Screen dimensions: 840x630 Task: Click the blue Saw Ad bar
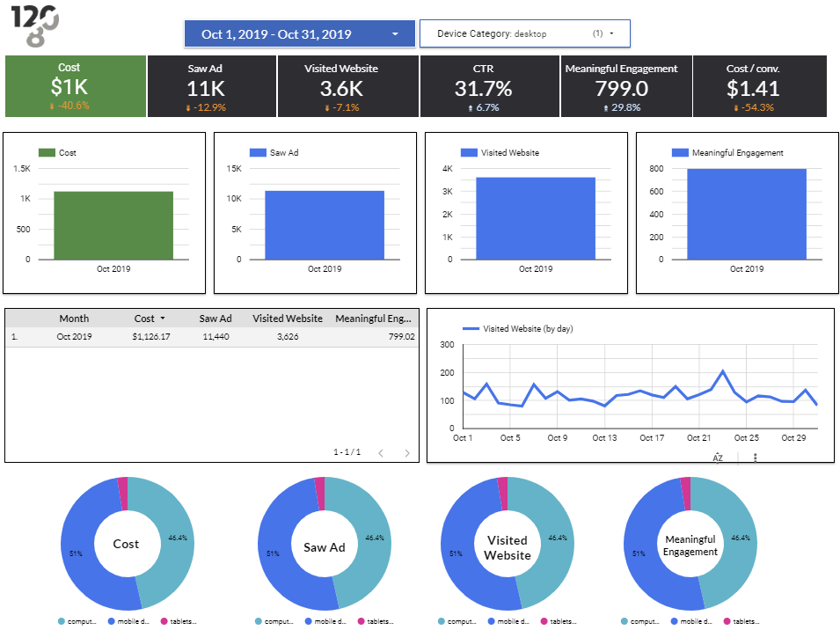pyautogui.click(x=325, y=225)
